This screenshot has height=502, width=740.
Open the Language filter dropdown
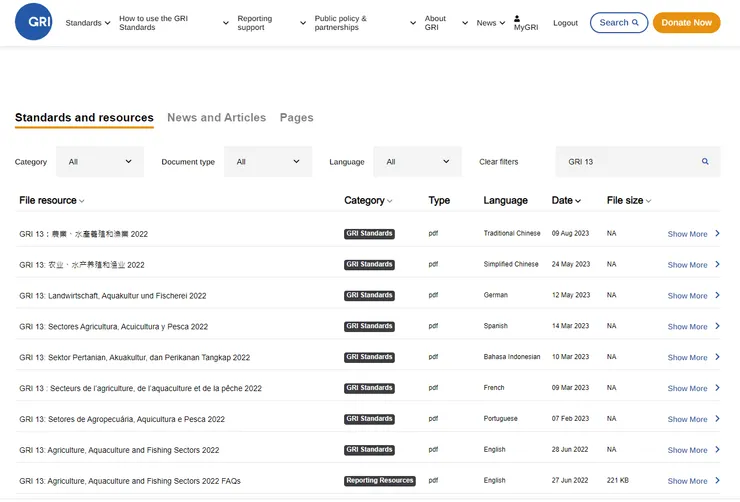point(417,162)
